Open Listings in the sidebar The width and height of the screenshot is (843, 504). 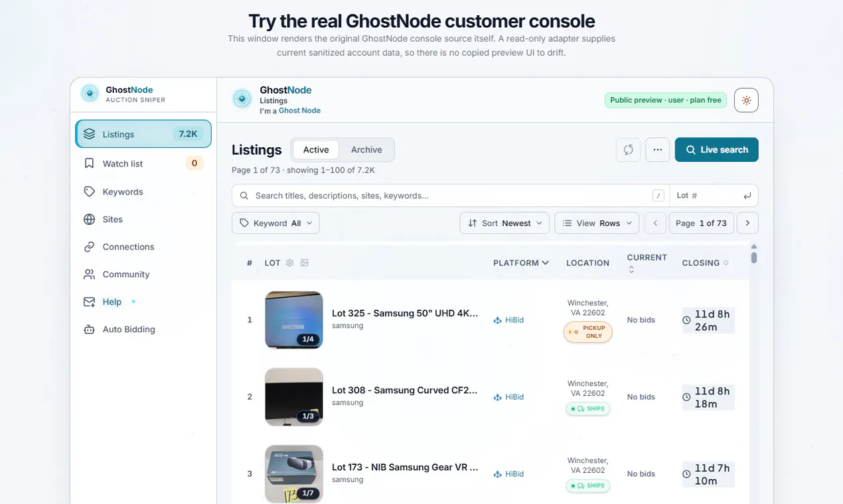(143, 134)
